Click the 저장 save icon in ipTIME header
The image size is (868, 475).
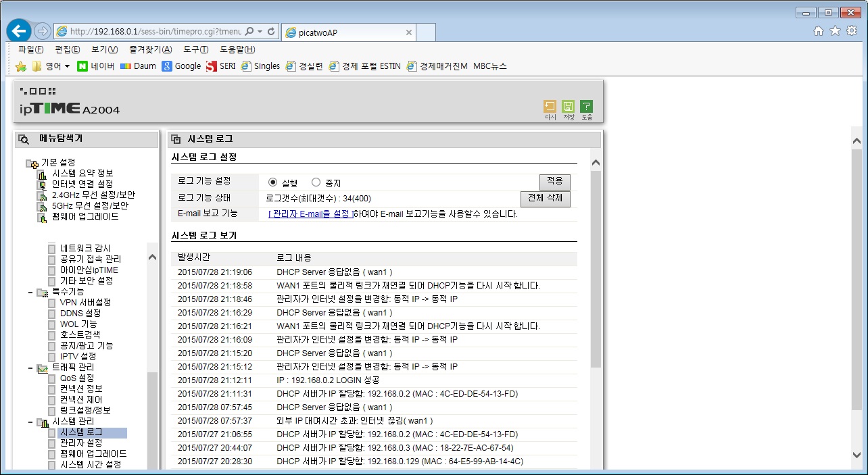(569, 110)
